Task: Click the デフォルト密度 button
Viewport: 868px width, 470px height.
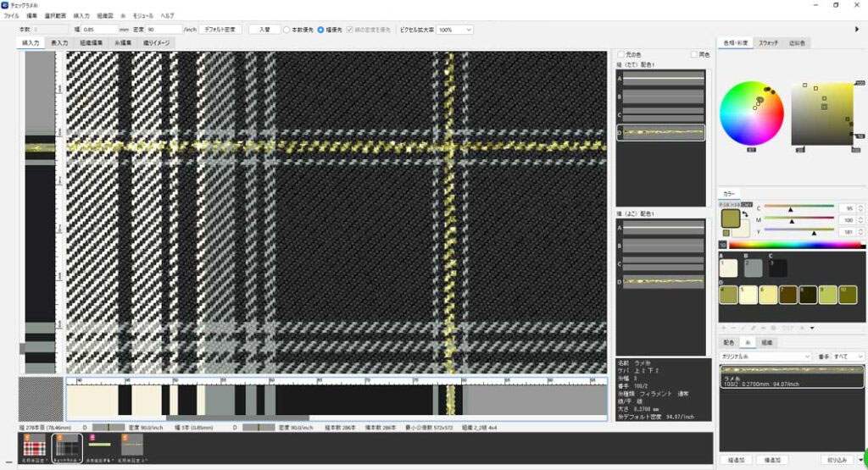Action: click(220, 30)
